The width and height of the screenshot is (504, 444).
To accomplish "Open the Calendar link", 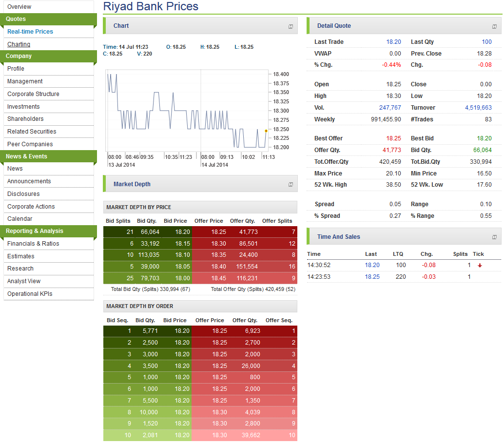I will (20, 219).
